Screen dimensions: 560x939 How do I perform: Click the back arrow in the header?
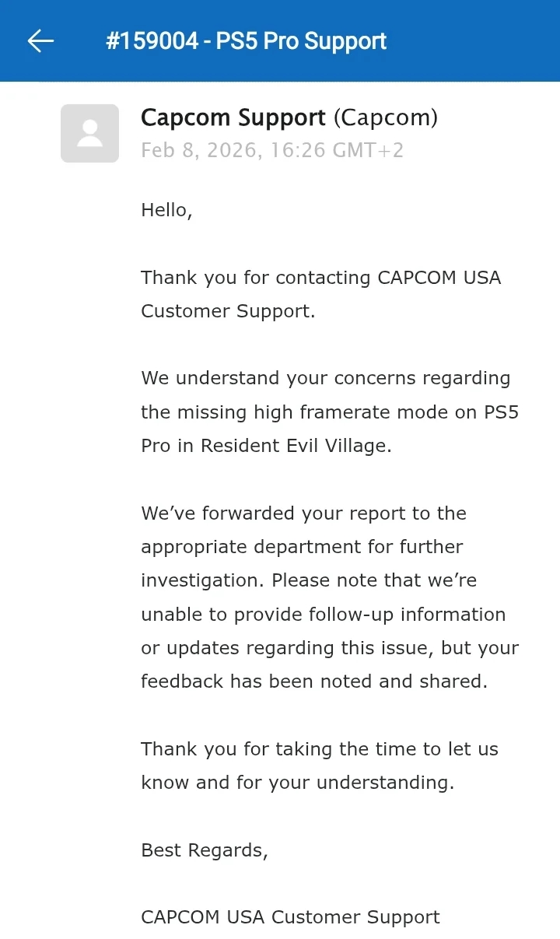point(40,40)
